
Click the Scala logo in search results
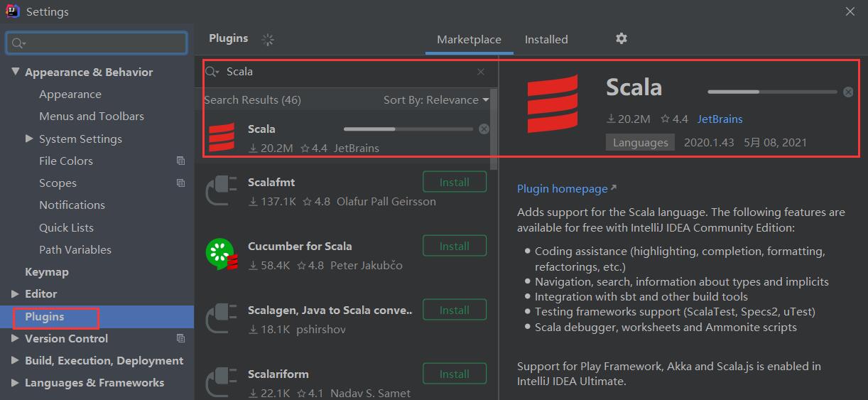222,137
